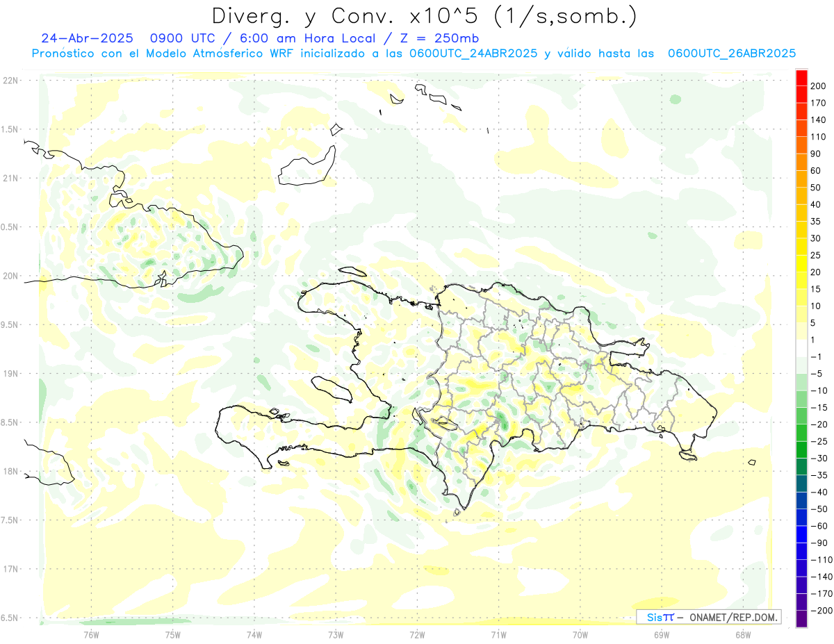Click the purple swatch below -200 on colorbar
This screenshot has width=834, height=644.
[801, 618]
